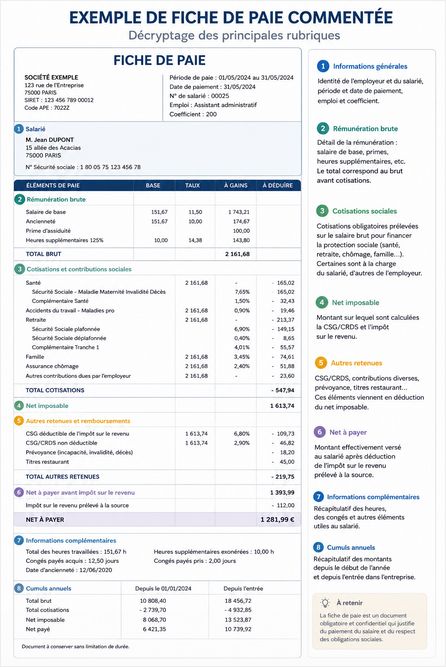Click number 7 badge beside payslip Informations complémentaires

[x=19, y=540]
